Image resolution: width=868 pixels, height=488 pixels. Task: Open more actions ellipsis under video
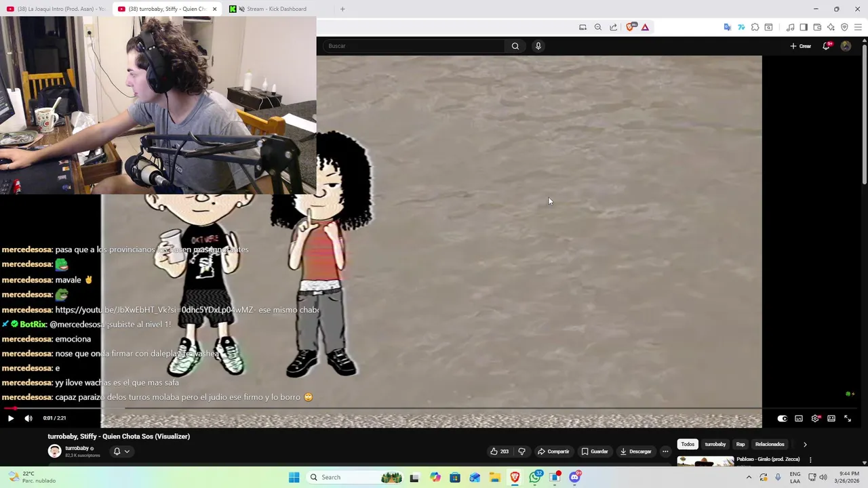click(665, 451)
